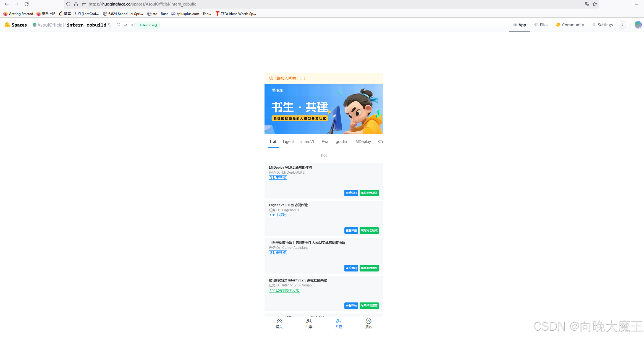Switch to the lagent tab
Screen dimensions: 644x337
pyautogui.click(x=288, y=142)
